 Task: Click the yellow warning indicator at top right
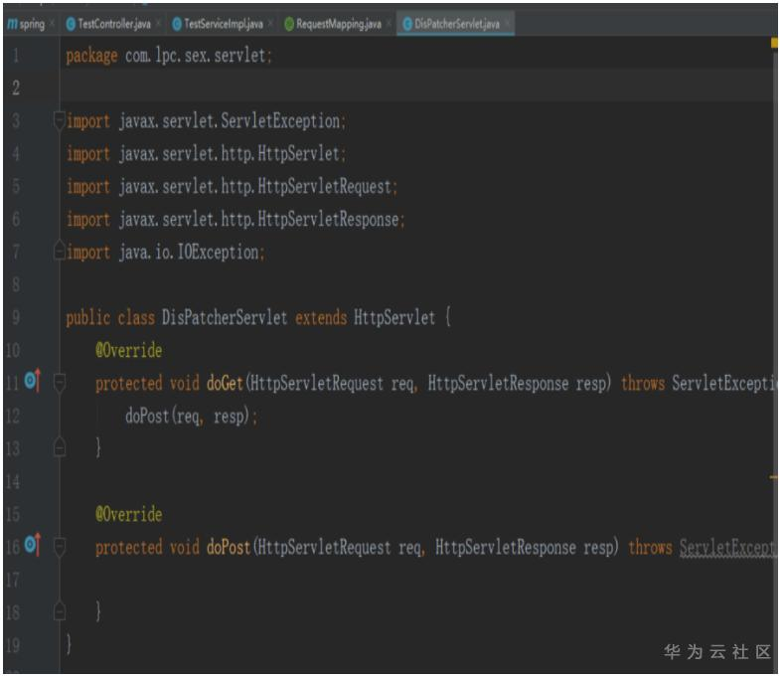774,43
